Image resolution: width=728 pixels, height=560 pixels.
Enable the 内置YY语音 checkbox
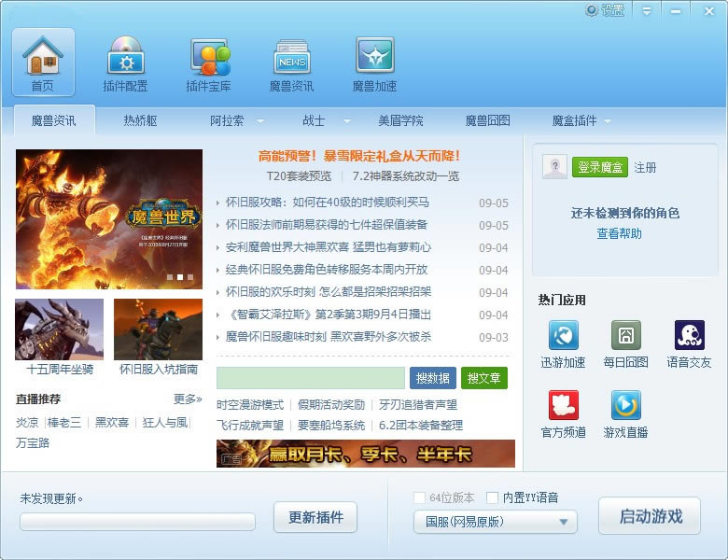[x=492, y=497]
